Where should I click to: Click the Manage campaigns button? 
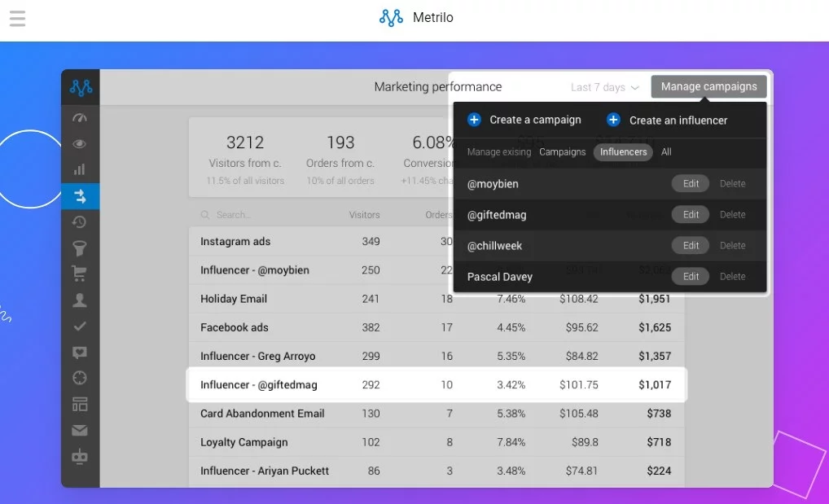point(708,86)
